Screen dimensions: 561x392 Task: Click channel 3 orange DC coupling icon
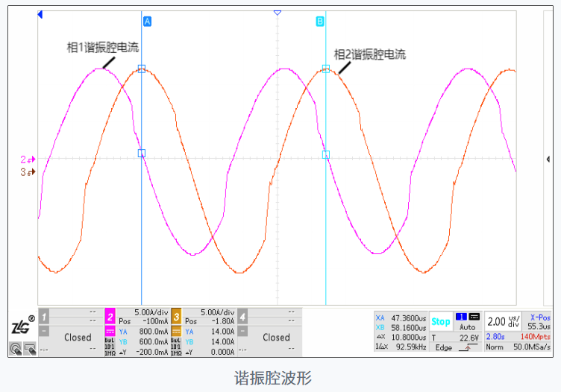(176, 331)
